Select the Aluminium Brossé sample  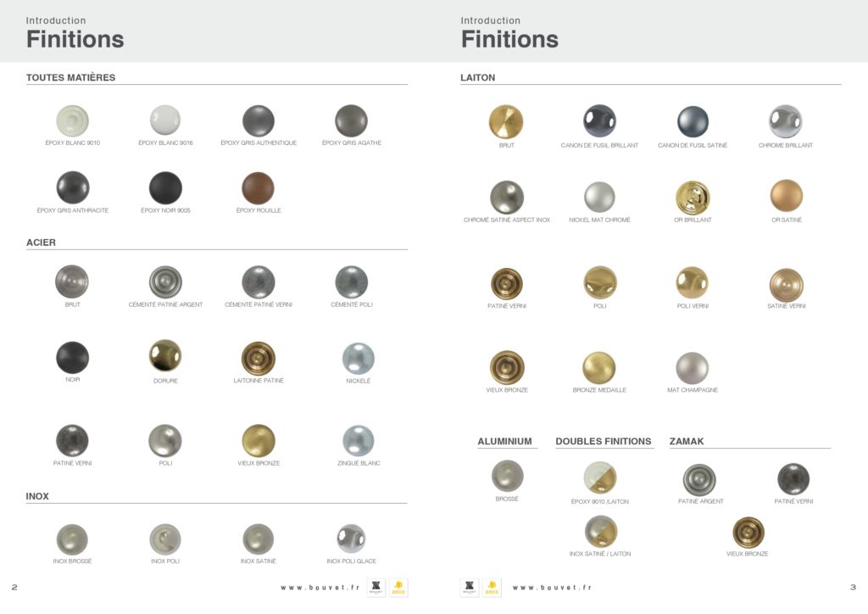[507, 476]
